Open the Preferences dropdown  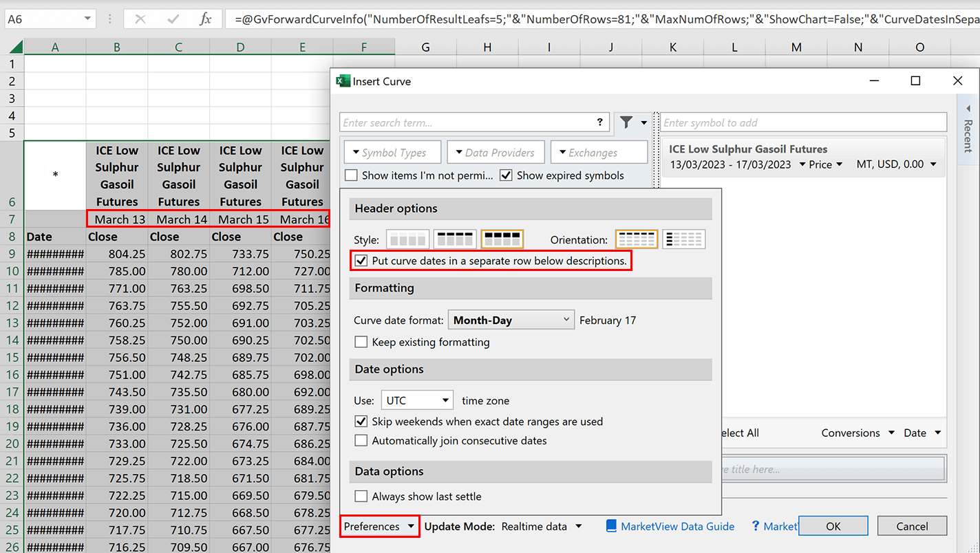click(x=379, y=526)
